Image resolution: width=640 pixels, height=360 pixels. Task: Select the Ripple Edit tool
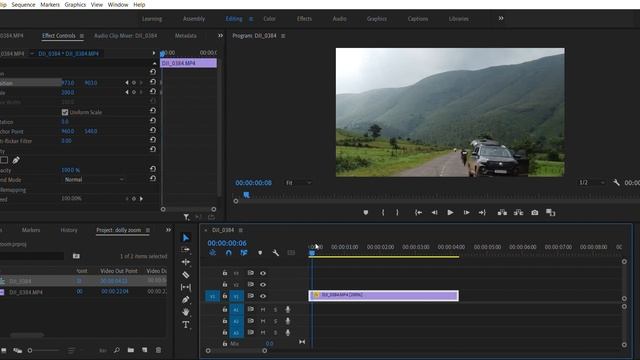(186, 262)
